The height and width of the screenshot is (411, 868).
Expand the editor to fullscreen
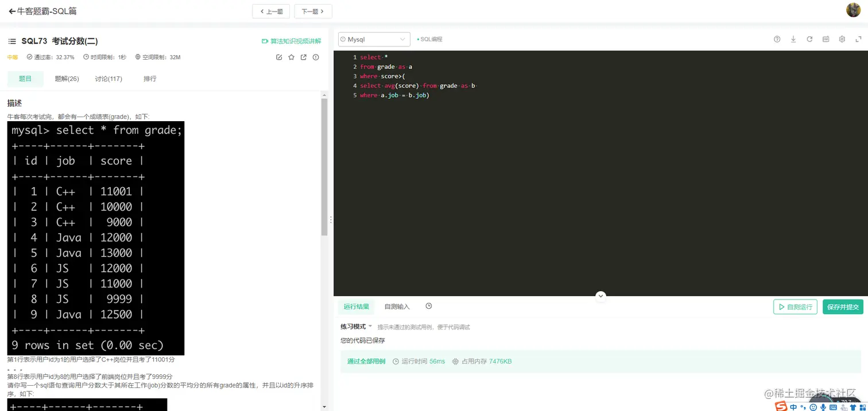coord(858,39)
